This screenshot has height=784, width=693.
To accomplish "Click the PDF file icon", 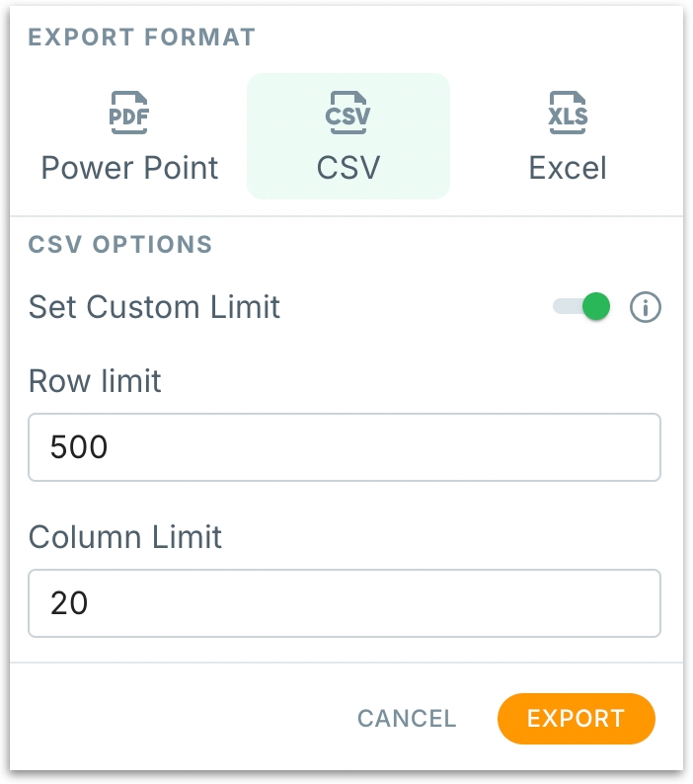I will pyautogui.click(x=129, y=113).
